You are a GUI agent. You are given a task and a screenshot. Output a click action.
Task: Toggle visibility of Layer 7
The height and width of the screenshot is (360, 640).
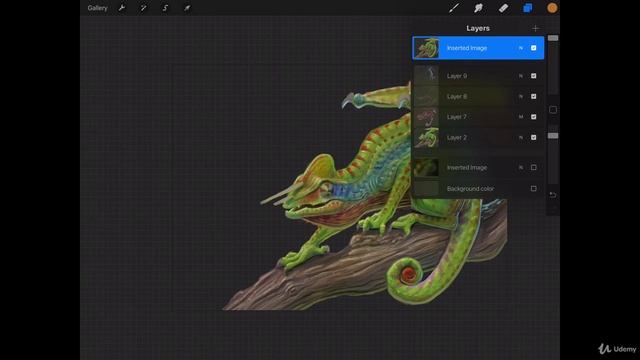point(533,117)
